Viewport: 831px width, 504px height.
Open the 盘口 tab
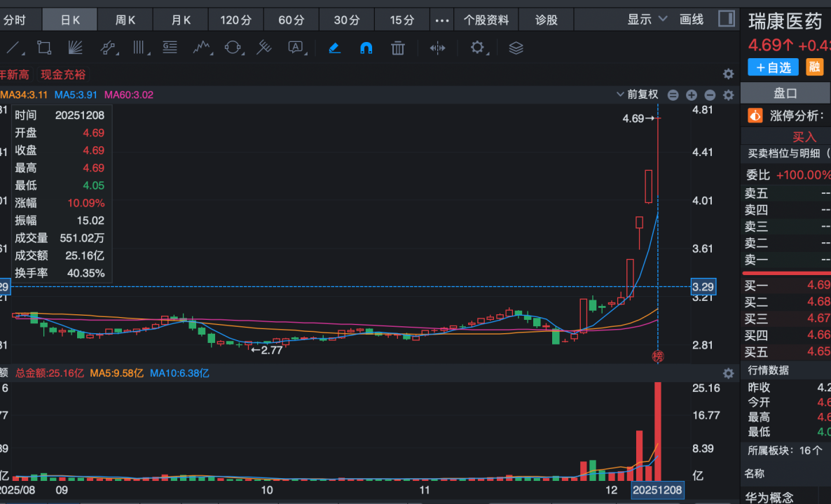click(785, 93)
